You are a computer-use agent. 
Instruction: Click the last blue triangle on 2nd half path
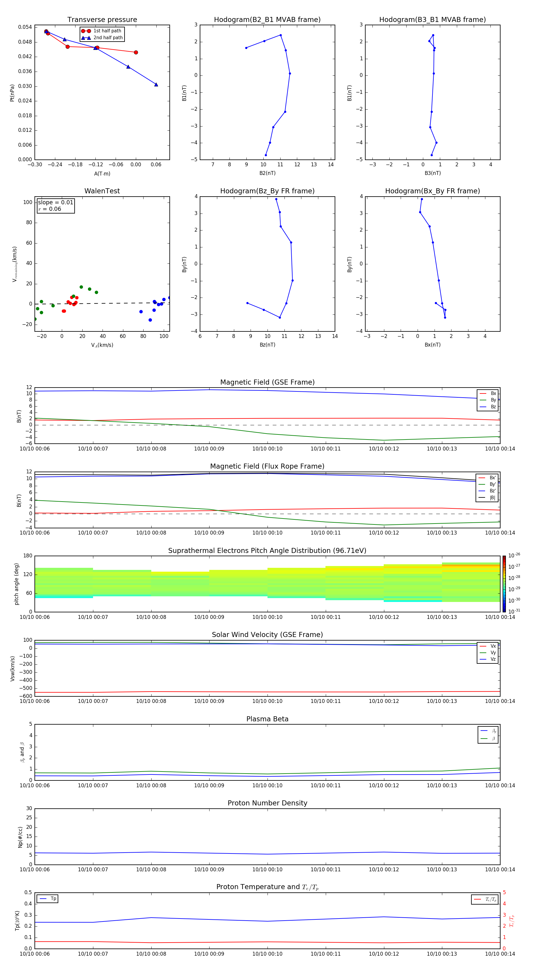[156, 84]
